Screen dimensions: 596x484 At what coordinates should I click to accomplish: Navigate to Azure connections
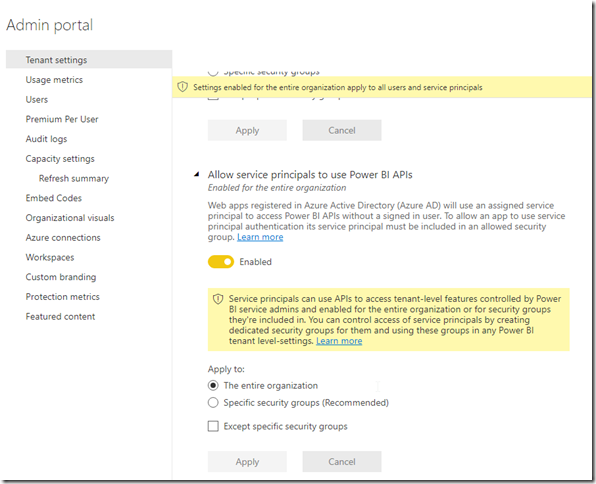63,238
